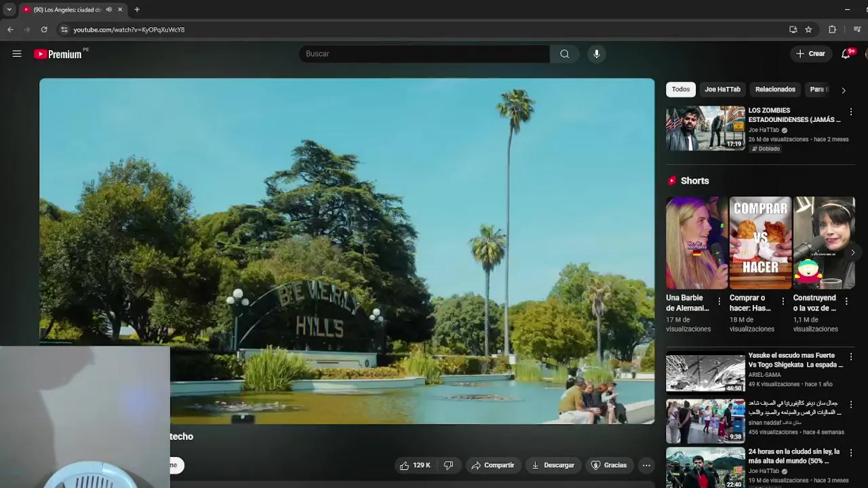Click the title 24 horas en la ciudad sin ley
The image size is (868, 488).
pos(793,456)
